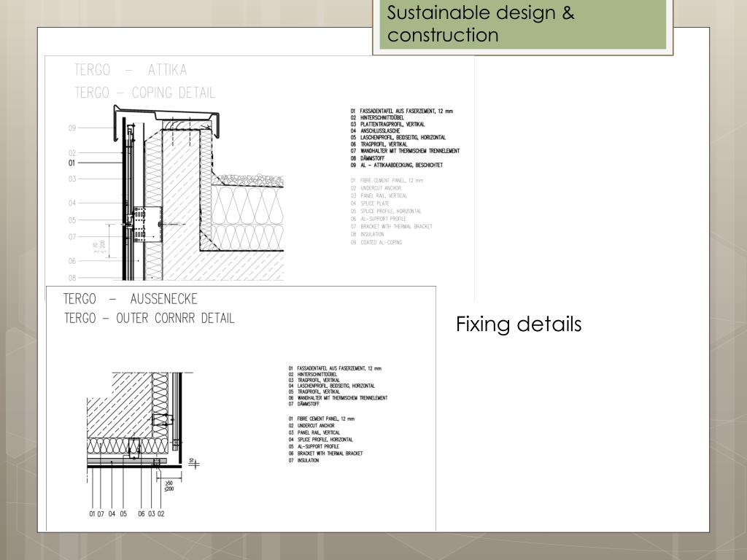Select "06 WANDHALTER MIT THERMISCHEM TRENNELEMENT" corner entry
The image size is (747, 560).
(x=338, y=398)
